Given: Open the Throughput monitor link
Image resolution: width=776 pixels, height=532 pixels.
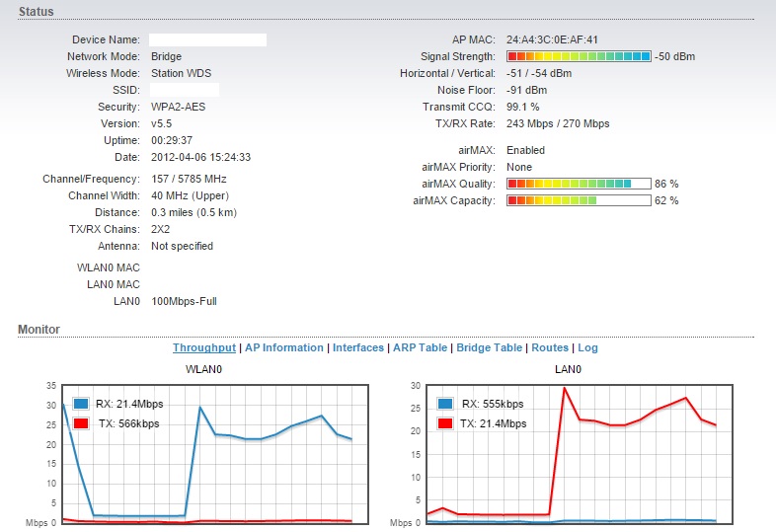Looking at the screenshot, I should click(x=204, y=347).
